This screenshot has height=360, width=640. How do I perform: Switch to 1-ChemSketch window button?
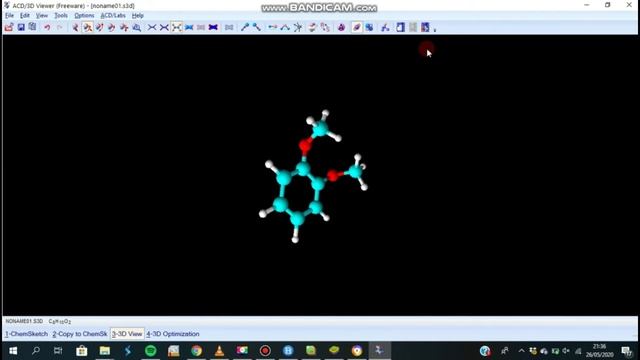[26, 334]
